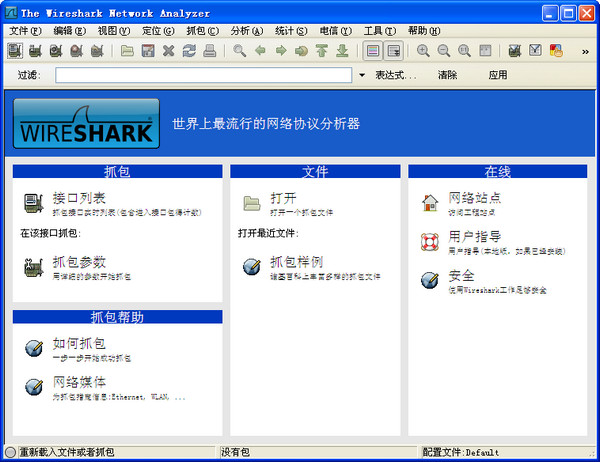
Task: Click the 抓包参数 link
Action: tap(78, 262)
